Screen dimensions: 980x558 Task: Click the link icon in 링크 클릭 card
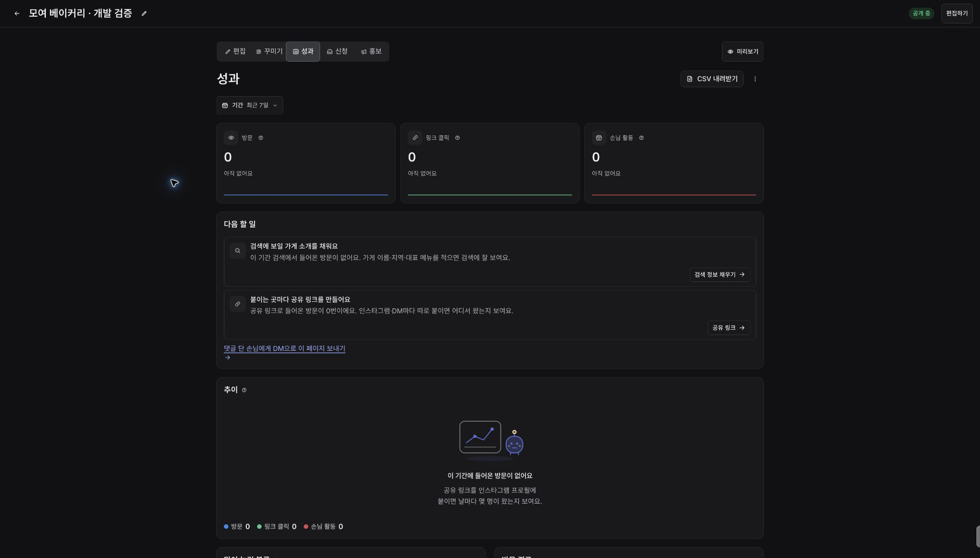tap(415, 138)
